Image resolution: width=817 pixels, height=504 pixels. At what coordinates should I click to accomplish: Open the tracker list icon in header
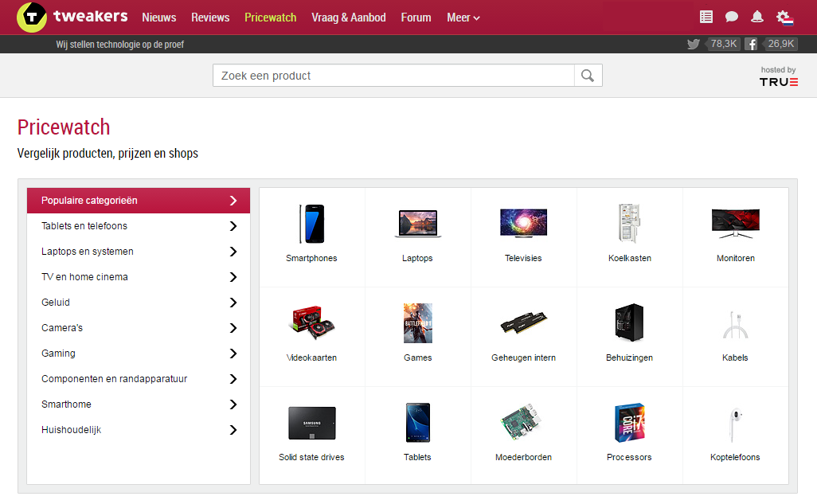pos(706,17)
